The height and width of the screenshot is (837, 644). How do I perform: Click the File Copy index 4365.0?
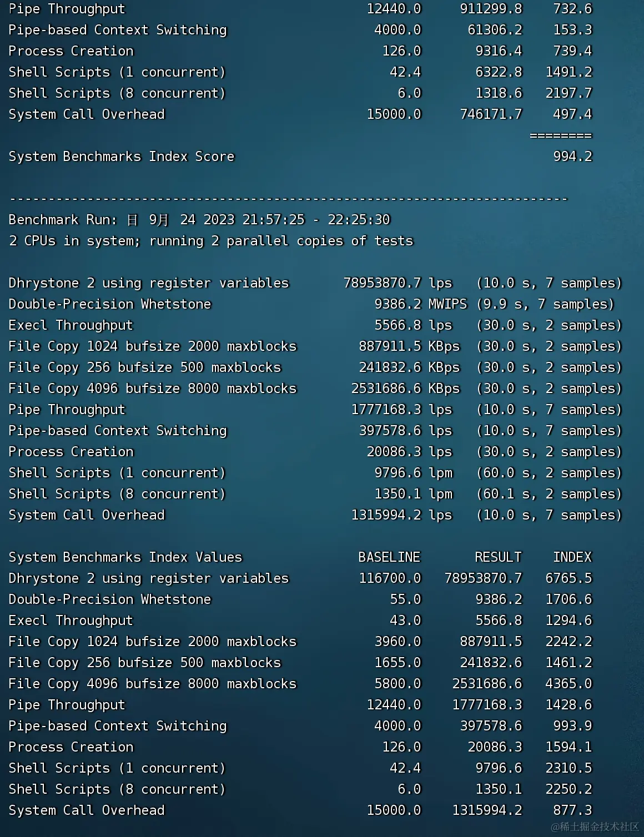coord(568,684)
